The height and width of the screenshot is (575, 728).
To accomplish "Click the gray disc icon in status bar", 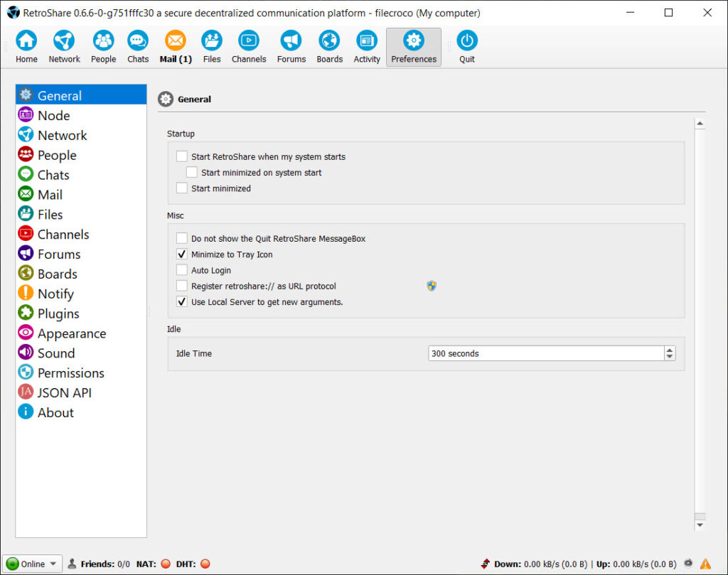I will pyautogui.click(x=688, y=564).
